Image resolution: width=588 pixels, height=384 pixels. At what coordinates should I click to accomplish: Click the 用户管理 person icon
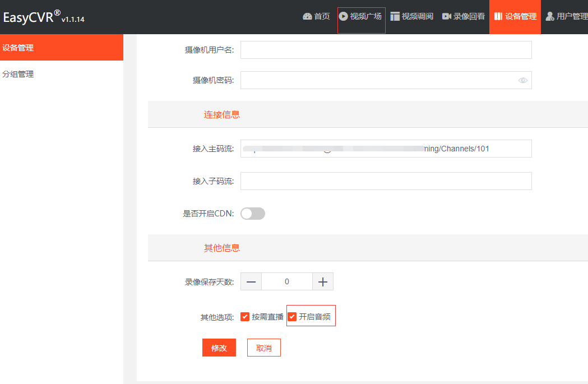coord(550,16)
